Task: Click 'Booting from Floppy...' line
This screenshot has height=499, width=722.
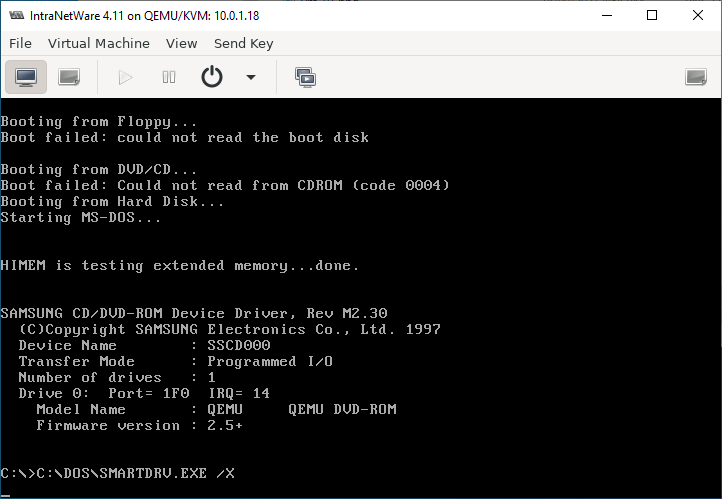Action: [99, 122]
